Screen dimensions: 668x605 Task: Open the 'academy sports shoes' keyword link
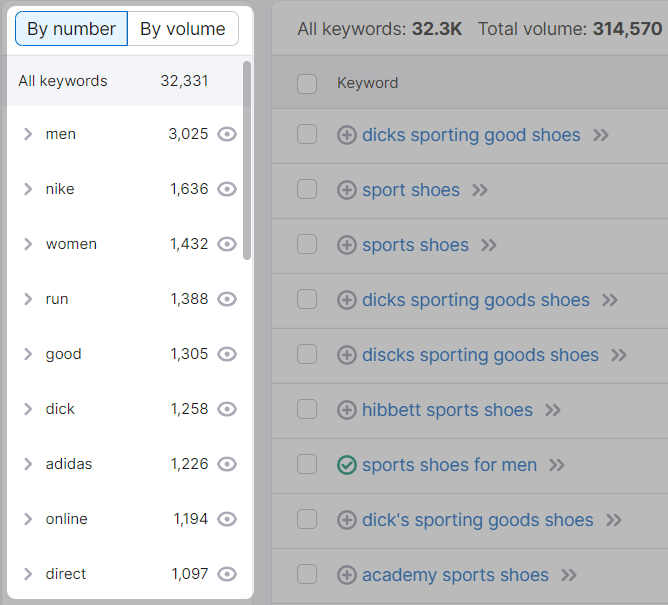point(455,575)
